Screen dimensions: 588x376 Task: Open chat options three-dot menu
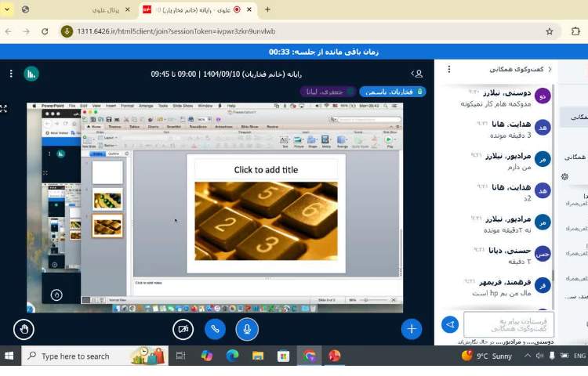coord(448,70)
